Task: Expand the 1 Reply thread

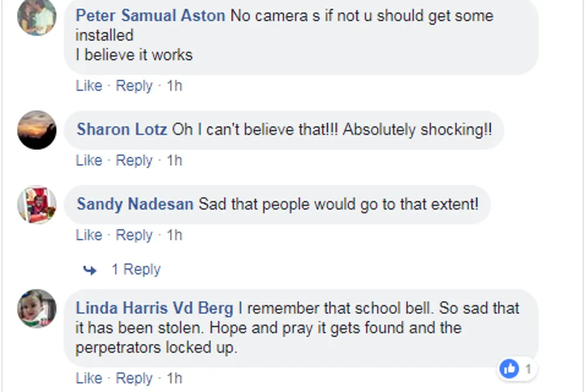Action: 136,270
